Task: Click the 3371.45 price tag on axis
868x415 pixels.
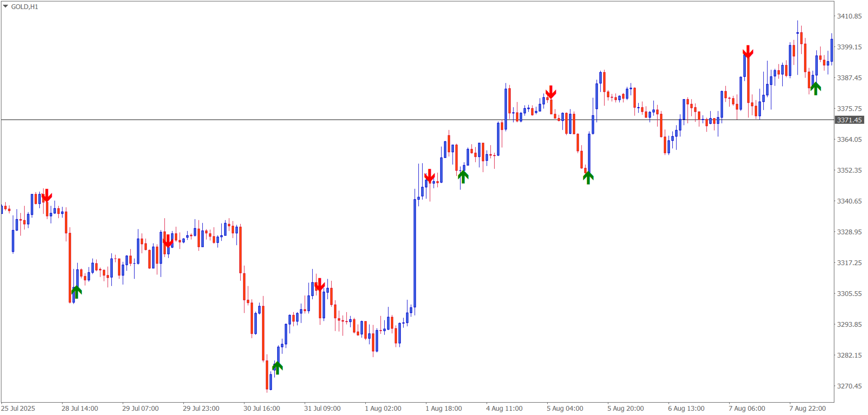Action: [x=849, y=120]
